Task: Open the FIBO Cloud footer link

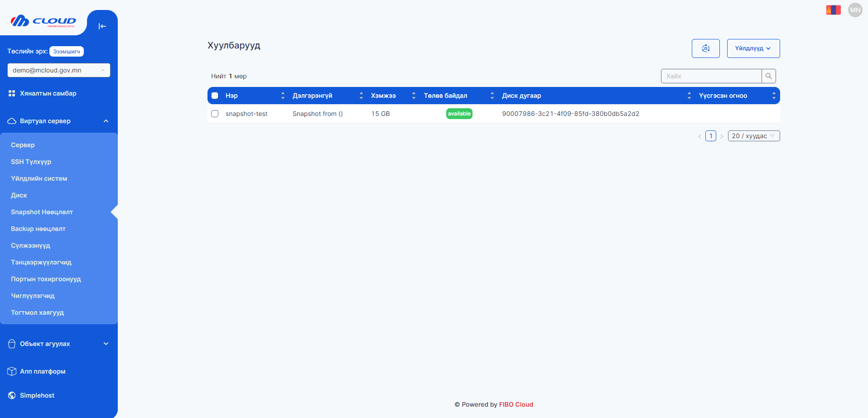Action: pyautogui.click(x=516, y=404)
